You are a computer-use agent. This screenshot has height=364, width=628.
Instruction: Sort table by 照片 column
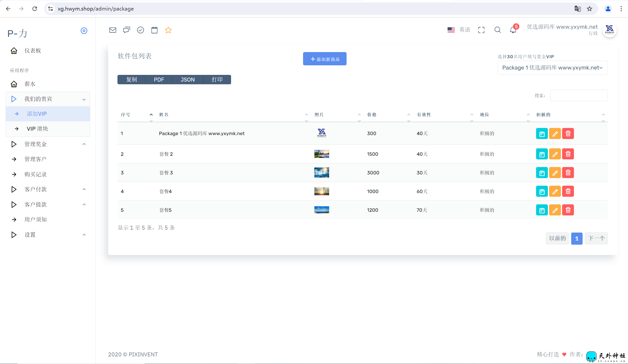tap(338, 115)
